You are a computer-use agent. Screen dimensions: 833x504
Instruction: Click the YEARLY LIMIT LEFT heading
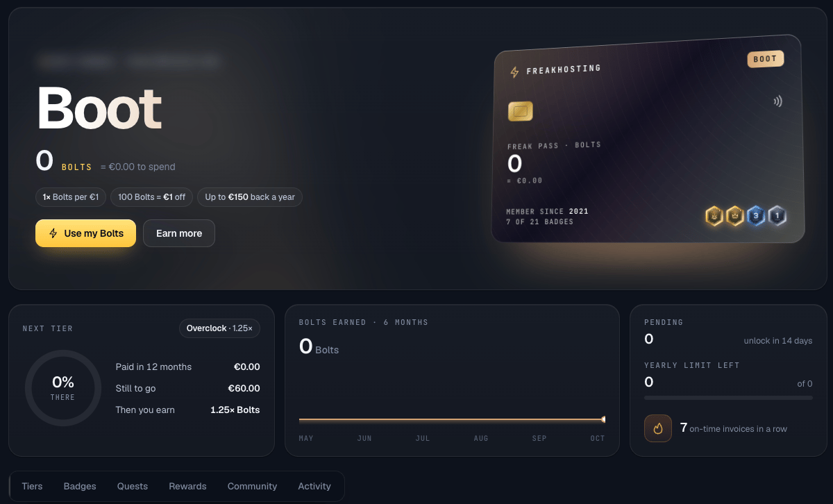[692, 365]
